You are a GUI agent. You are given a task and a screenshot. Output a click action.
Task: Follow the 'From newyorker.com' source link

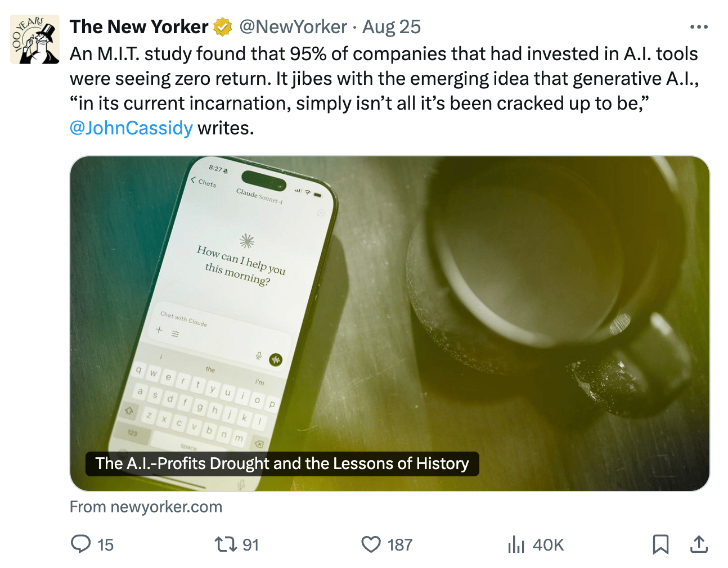tap(146, 507)
